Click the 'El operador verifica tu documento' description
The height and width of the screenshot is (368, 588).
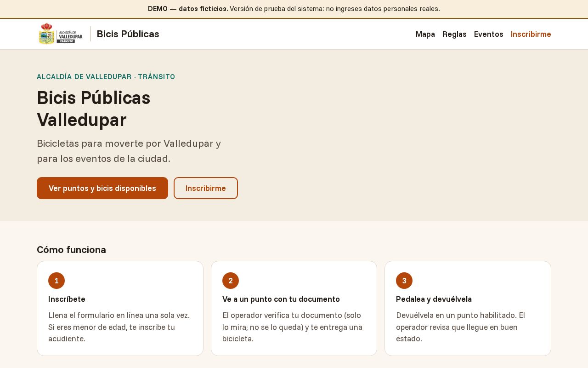pyautogui.click(x=293, y=327)
